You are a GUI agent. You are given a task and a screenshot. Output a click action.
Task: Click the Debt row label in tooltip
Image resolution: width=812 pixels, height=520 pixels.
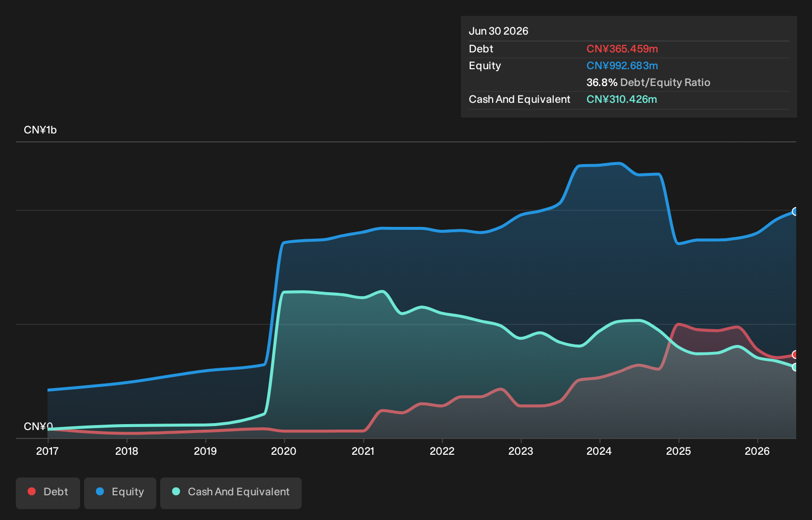click(481, 49)
